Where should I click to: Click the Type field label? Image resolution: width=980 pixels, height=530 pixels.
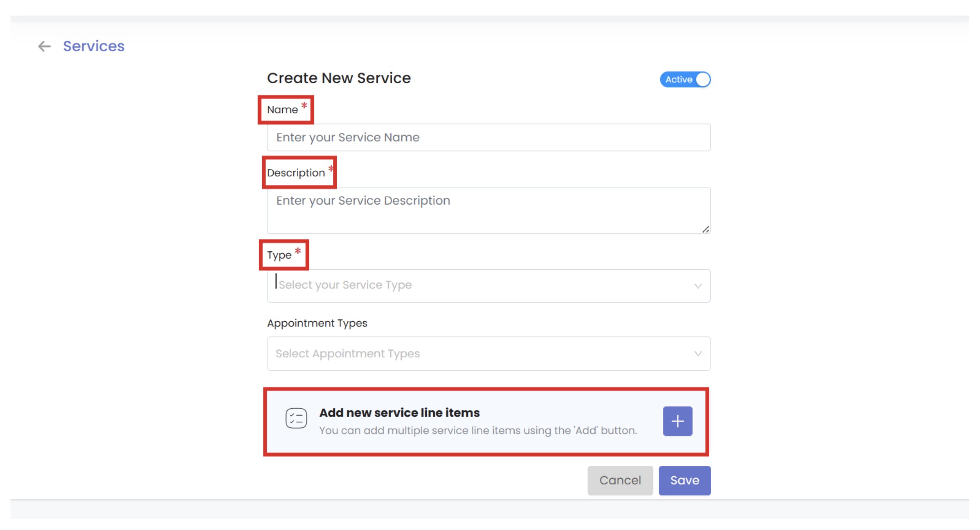point(279,255)
